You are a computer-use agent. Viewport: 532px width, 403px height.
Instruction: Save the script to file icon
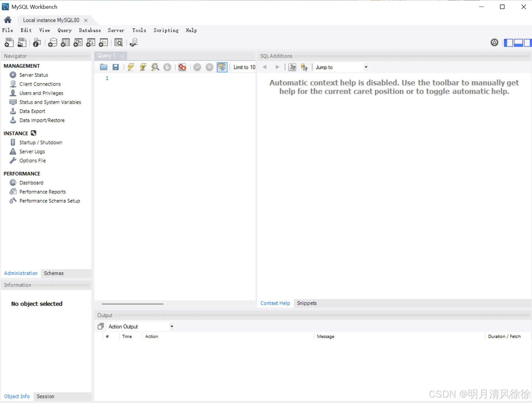[x=116, y=67]
